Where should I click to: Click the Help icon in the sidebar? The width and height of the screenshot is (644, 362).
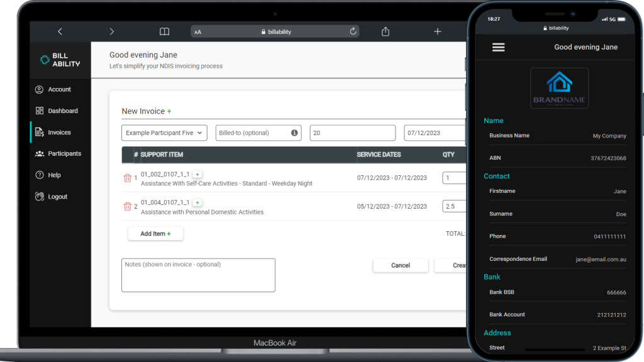[x=39, y=175]
